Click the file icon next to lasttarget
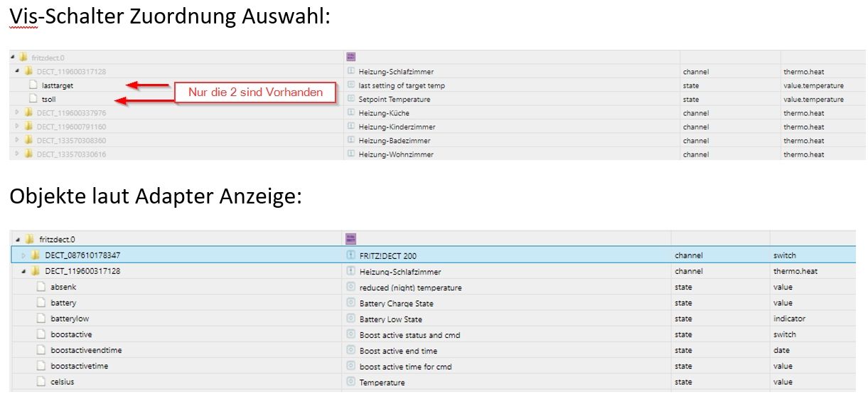The height and width of the screenshot is (397, 868). coord(33,85)
